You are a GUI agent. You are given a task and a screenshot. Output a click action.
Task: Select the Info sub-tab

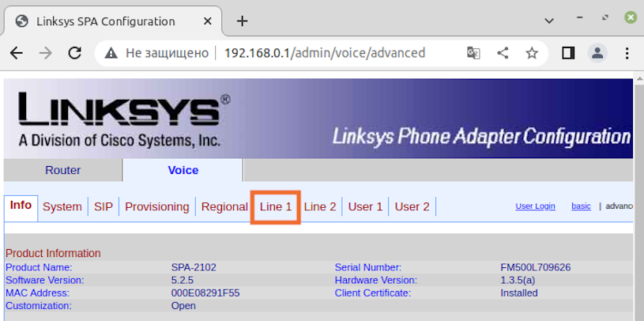coord(21,205)
